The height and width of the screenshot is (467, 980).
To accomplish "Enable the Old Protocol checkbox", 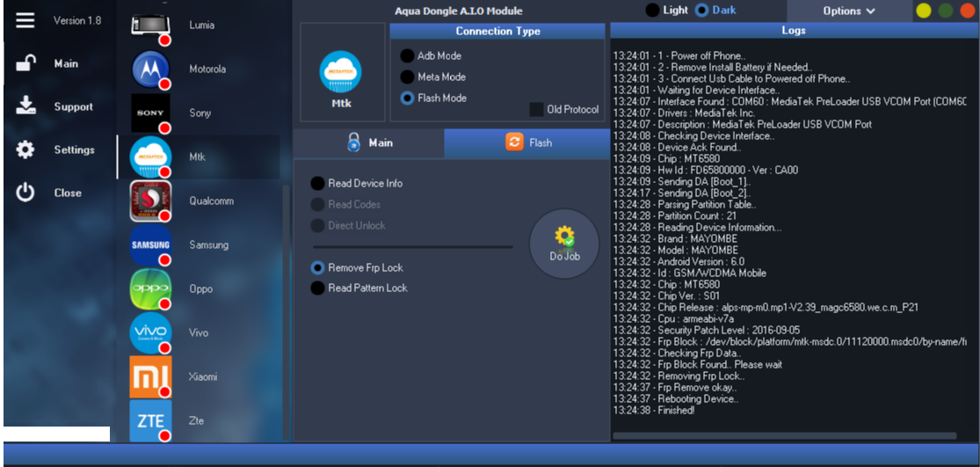I will [536, 109].
